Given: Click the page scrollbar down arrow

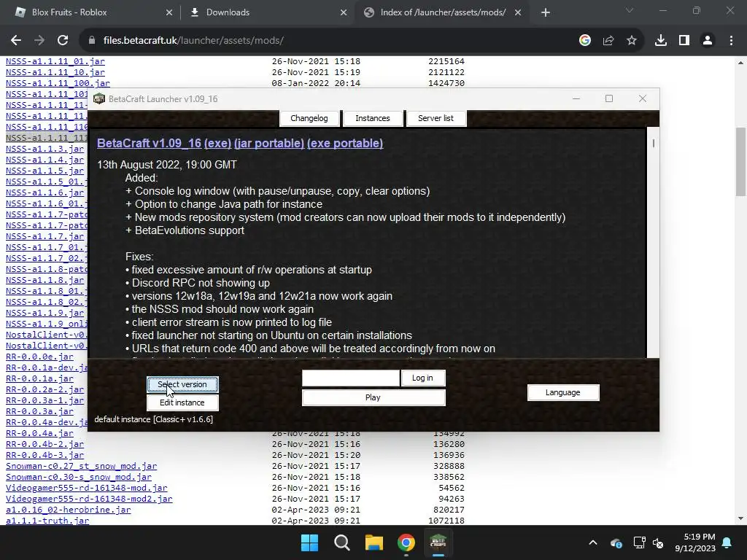Looking at the screenshot, I should tap(740, 518).
